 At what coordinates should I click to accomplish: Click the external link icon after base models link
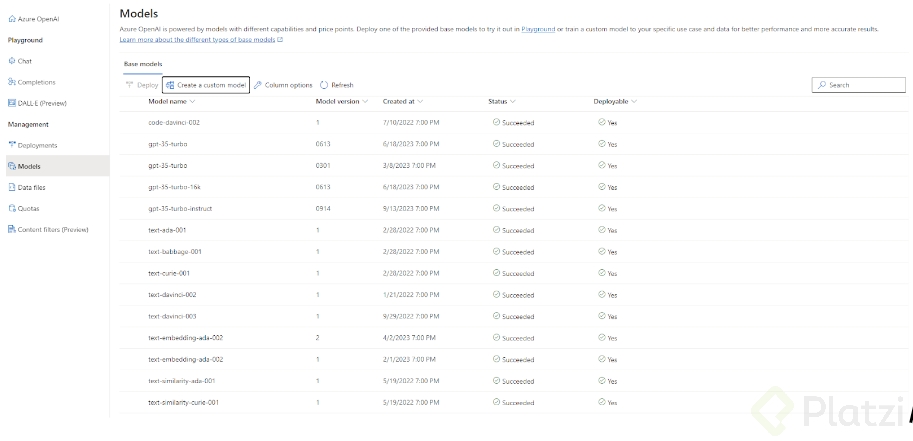(x=280, y=40)
